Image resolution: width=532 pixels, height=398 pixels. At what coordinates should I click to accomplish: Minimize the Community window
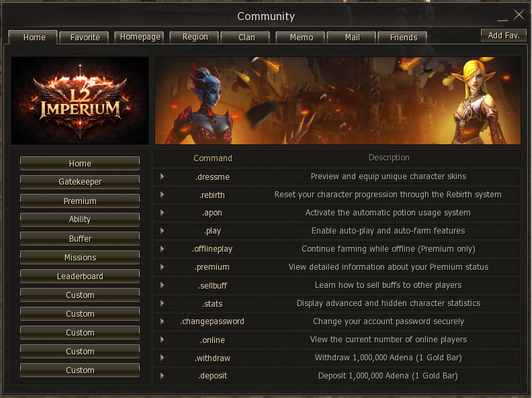tap(502, 19)
